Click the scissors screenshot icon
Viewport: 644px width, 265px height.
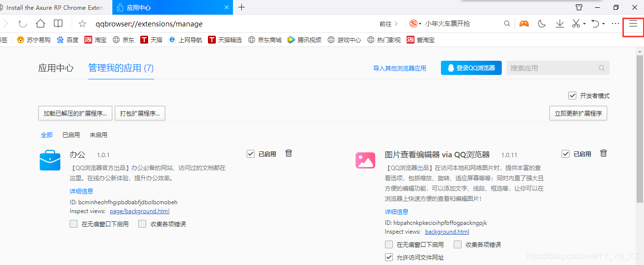[576, 24]
